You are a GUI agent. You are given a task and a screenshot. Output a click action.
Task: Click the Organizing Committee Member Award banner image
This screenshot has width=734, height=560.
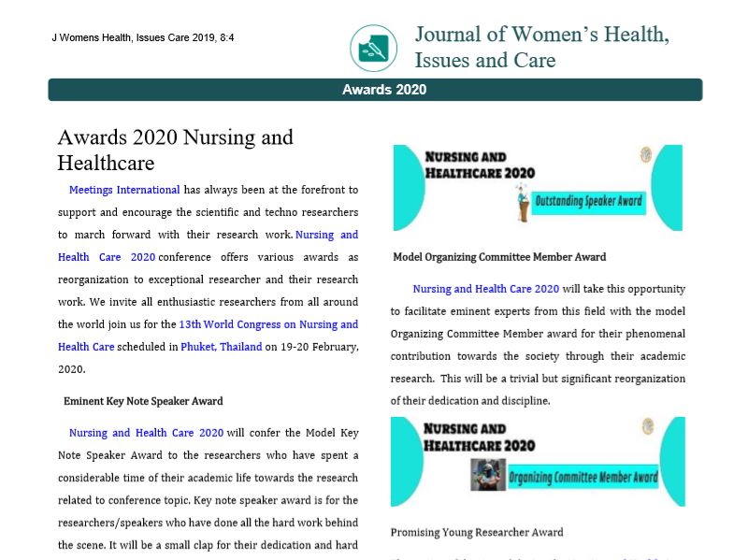(x=538, y=462)
